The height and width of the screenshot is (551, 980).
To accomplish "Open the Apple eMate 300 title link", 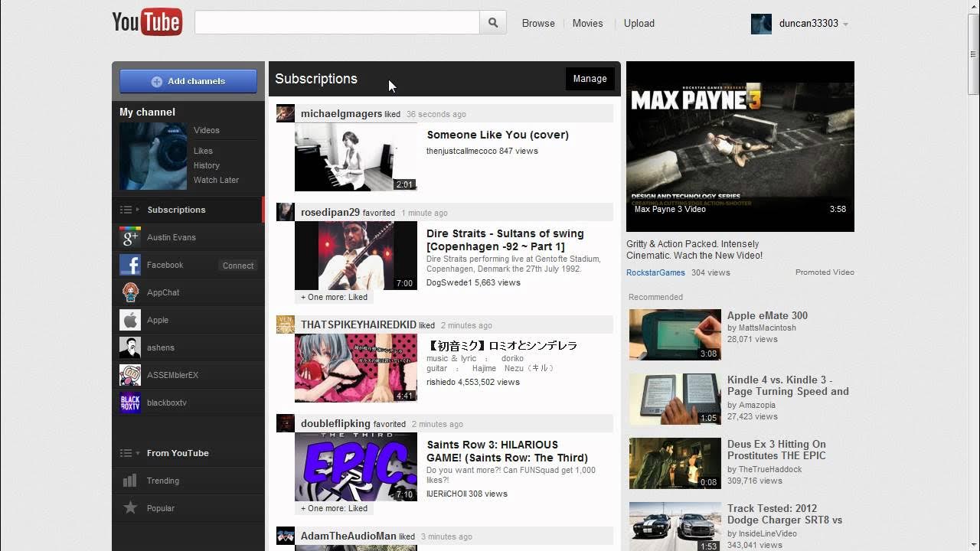I will (767, 315).
